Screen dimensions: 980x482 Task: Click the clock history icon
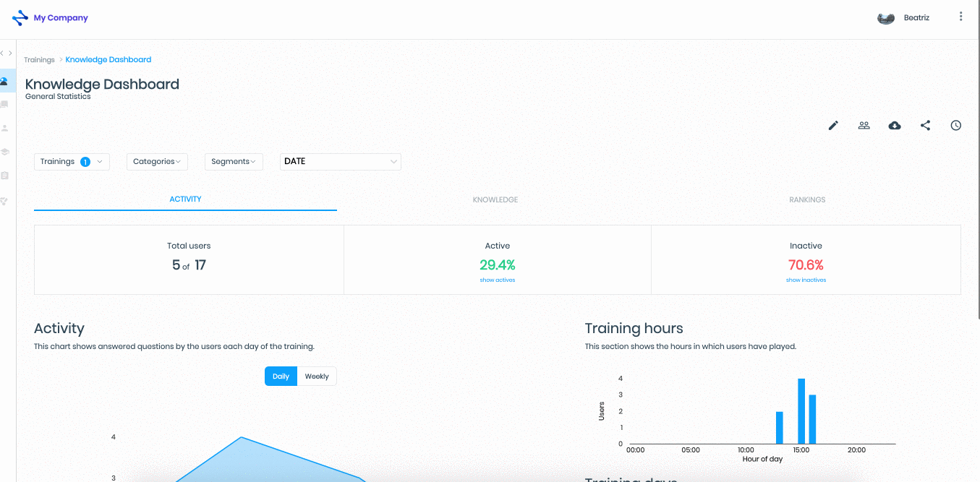956,126
